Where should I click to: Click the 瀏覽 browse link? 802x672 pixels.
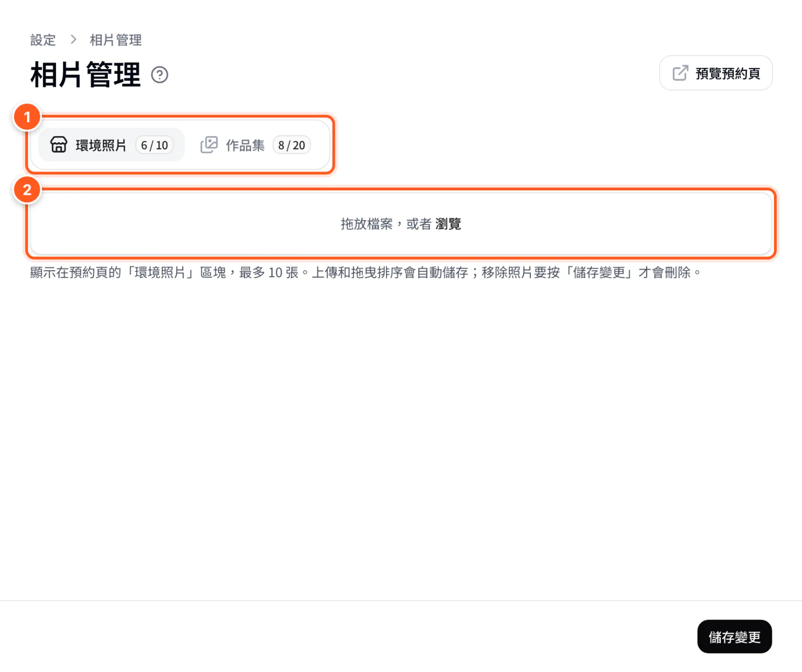(x=448, y=224)
